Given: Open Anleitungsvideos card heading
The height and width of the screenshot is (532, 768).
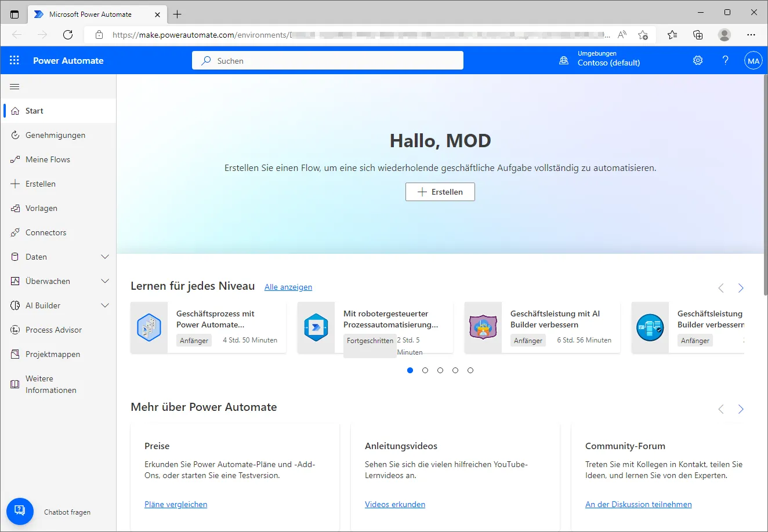Looking at the screenshot, I should coord(401,446).
